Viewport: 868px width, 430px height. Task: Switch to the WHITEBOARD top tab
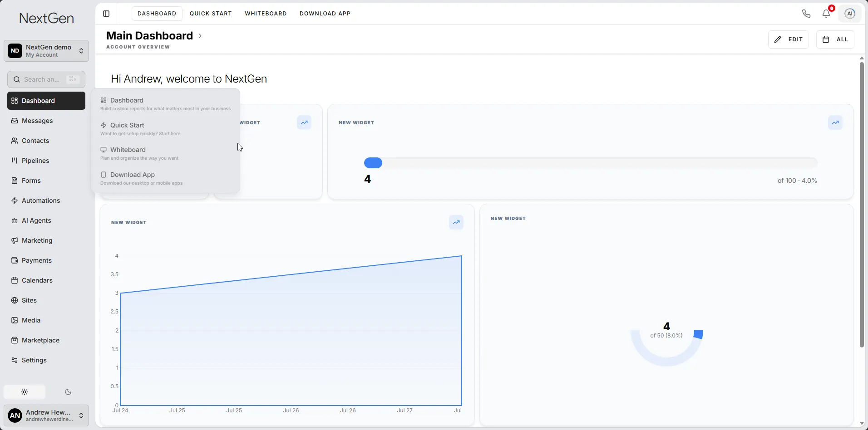pyautogui.click(x=266, y=14)
